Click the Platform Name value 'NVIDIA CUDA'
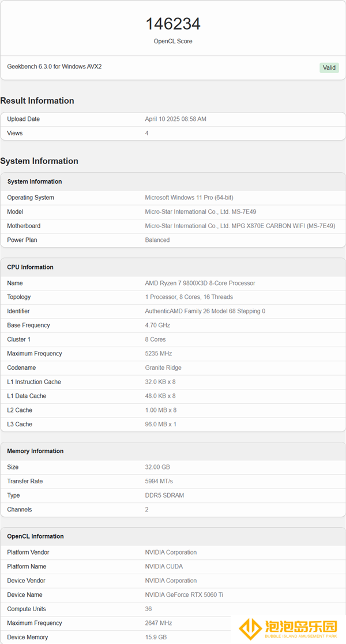The image size is (346, 644). 164,566
